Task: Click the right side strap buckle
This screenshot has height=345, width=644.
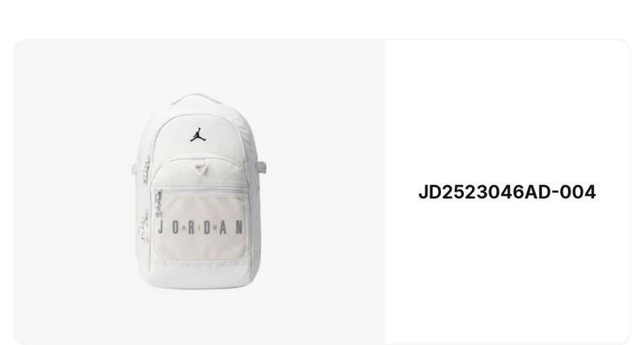Action: 262,167
